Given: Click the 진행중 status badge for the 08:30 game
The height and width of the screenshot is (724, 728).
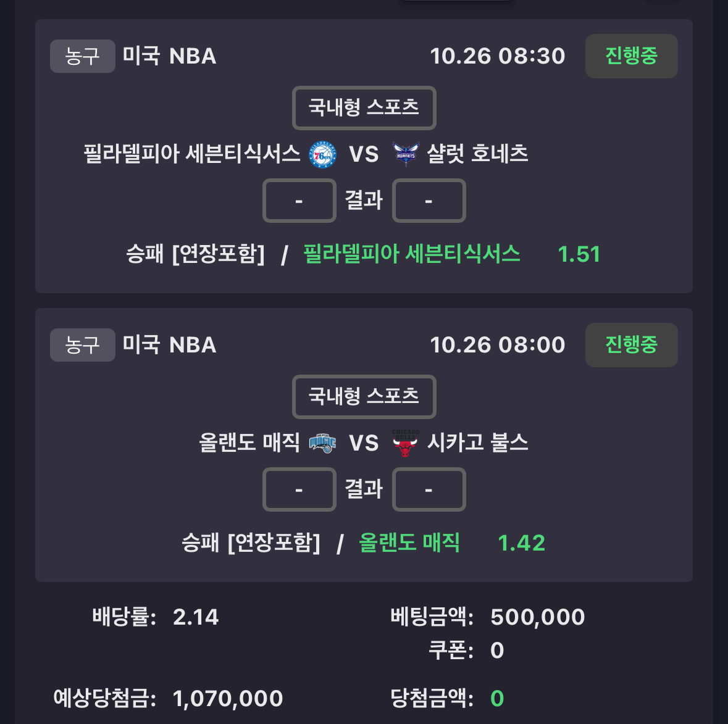Looking at the screenshot, I should (631, 56).
